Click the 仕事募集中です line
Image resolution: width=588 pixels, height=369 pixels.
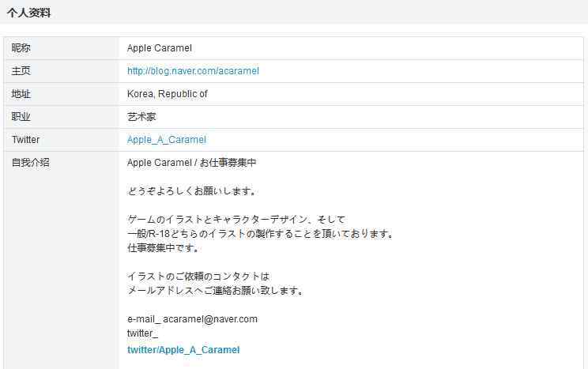point(163,248)
